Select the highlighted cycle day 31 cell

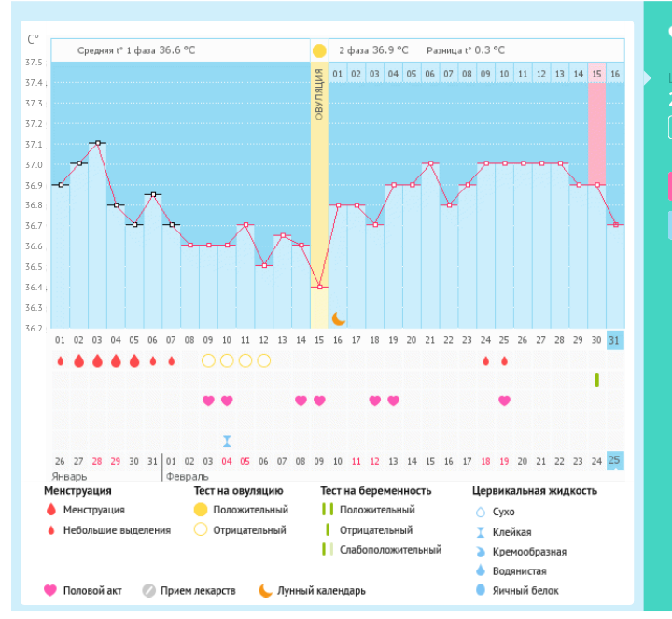(614, 339)
